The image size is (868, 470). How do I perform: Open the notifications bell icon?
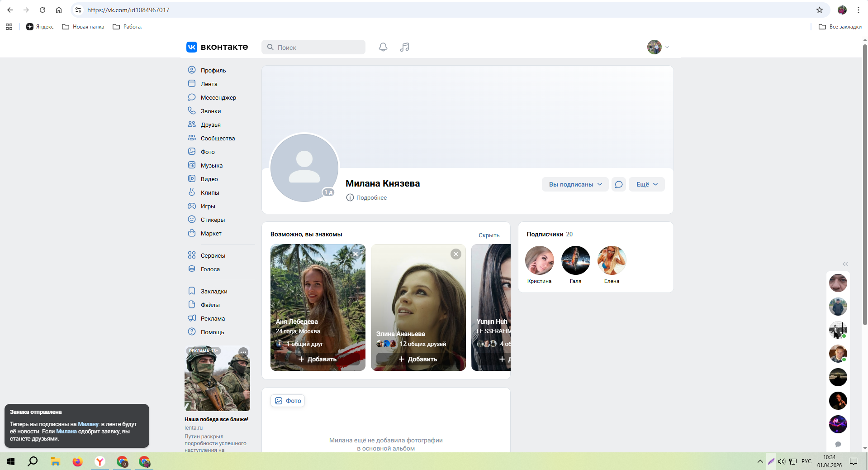pos(383,47)
